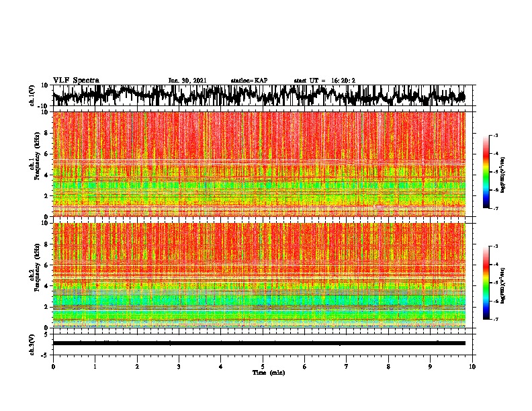The width and height of the screenshot is (532, 411).
Task: Click "-7" label on ch.1 color bar
Action: click(495, 208)
